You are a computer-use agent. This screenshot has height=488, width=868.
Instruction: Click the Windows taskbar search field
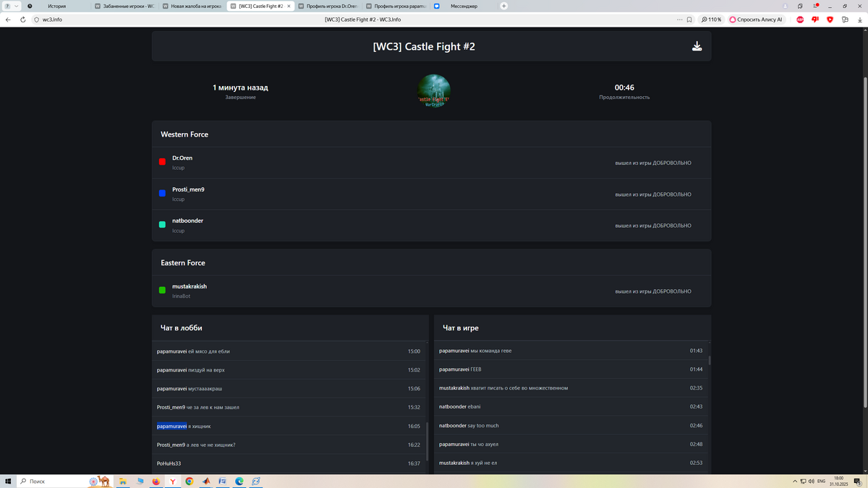point(54,481)
